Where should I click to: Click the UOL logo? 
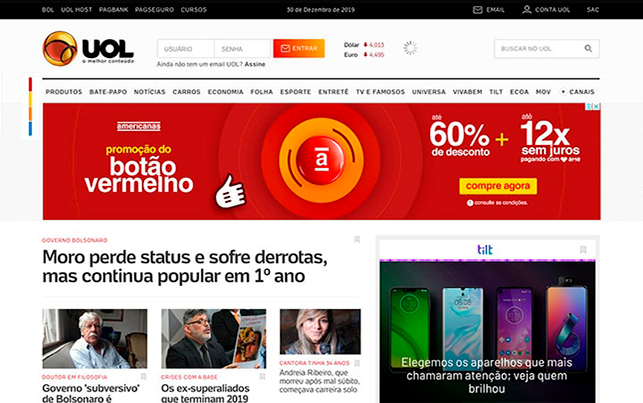click(88, 48)
